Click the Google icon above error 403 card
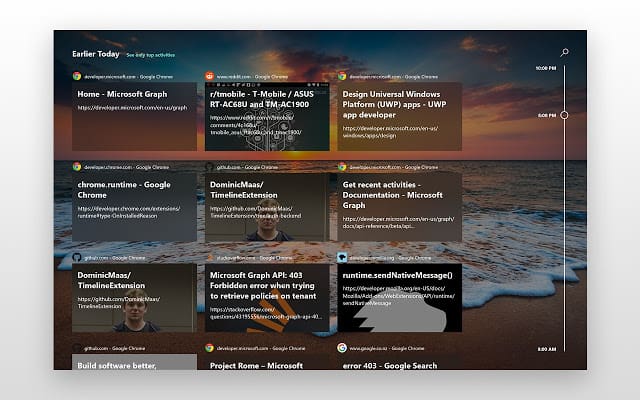Viewport: 640px width, 400px height. (x=342, y=348)
